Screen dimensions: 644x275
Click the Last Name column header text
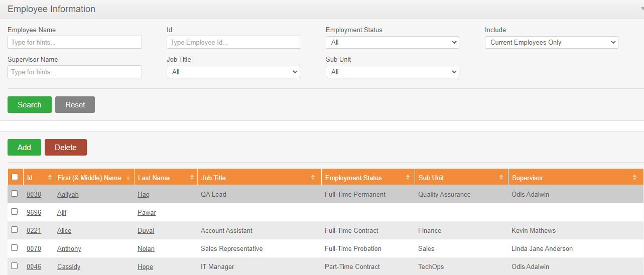(154, 178)
